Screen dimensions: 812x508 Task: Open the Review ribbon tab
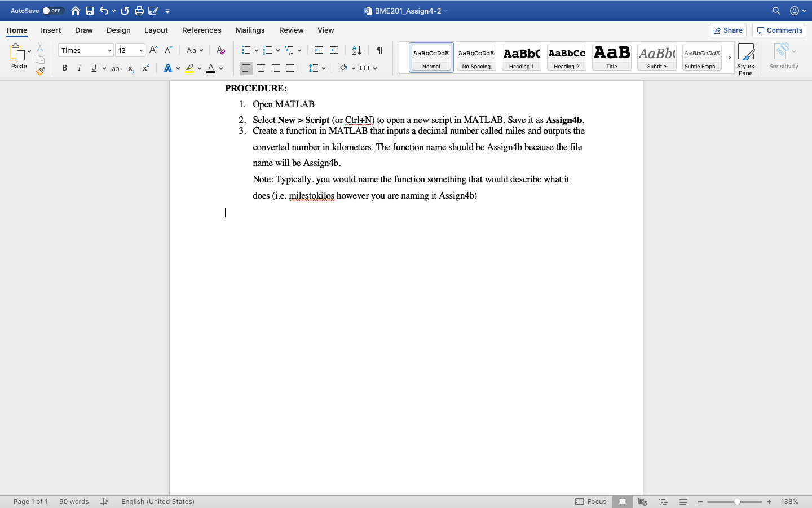coord(291,30)
